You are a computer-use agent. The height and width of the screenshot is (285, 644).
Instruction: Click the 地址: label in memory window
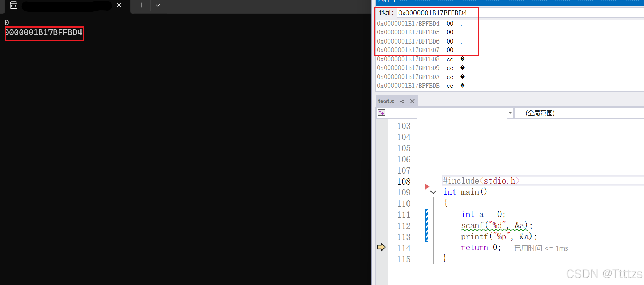[386, 13]
